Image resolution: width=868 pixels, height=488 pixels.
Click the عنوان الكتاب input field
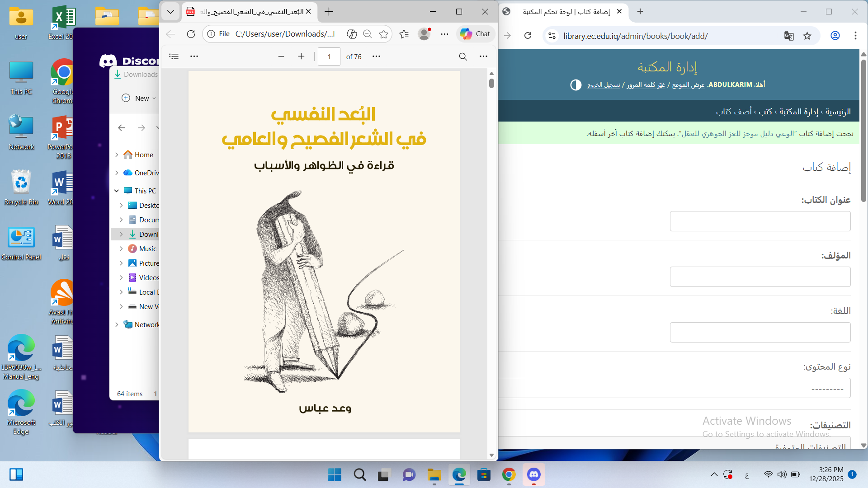(760, 221)
